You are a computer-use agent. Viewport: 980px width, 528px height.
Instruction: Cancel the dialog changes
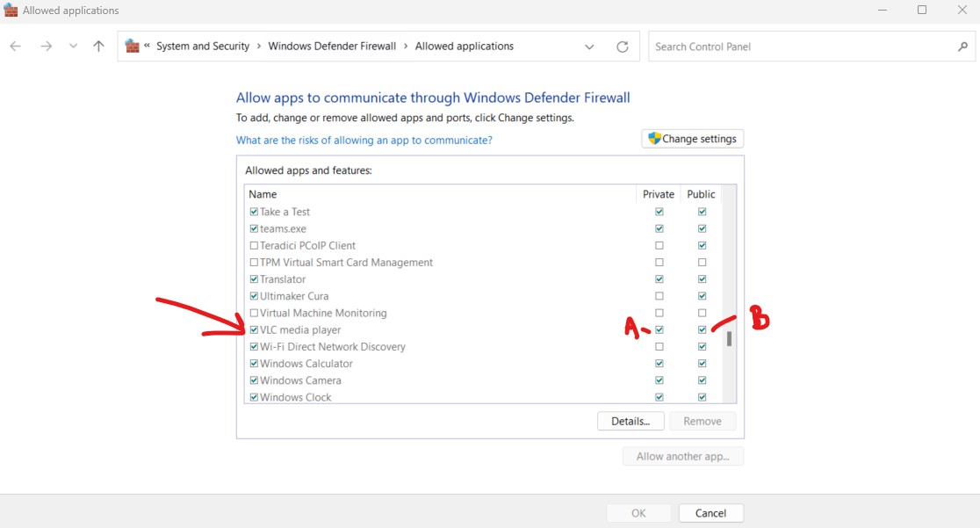click(710, 513)
